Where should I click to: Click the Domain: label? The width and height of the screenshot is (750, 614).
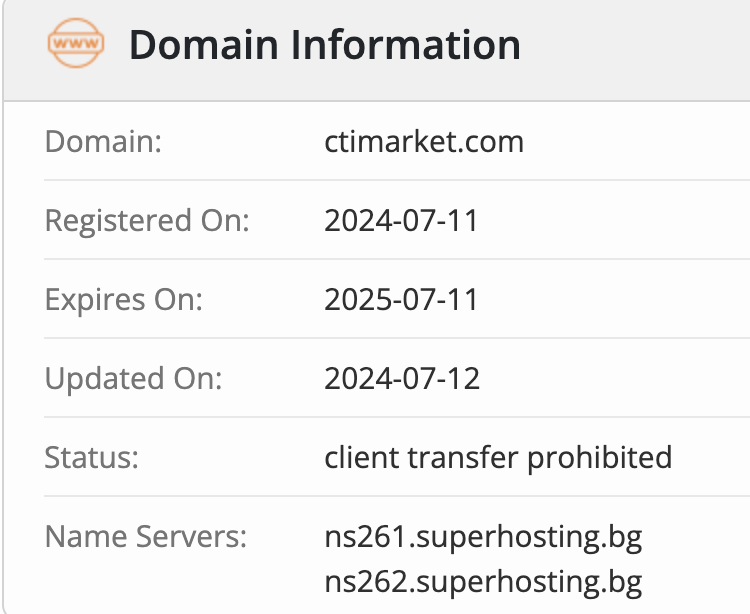pyautogui.click(x=103, y=142)
